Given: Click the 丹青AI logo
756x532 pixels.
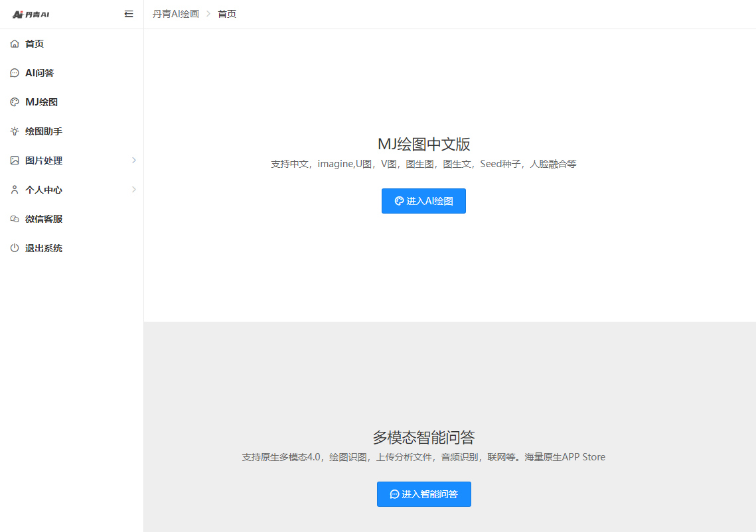Looking at the screenshot, I should (x=31, y=14).
